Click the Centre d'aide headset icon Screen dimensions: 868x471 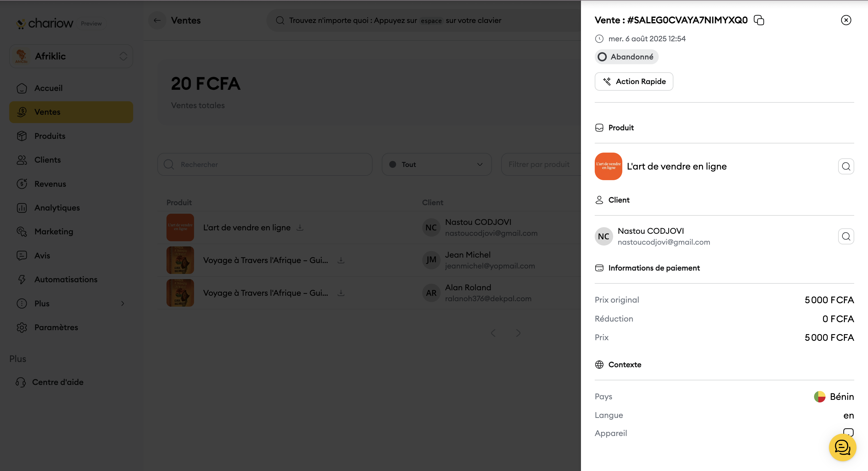pos(21,382)
